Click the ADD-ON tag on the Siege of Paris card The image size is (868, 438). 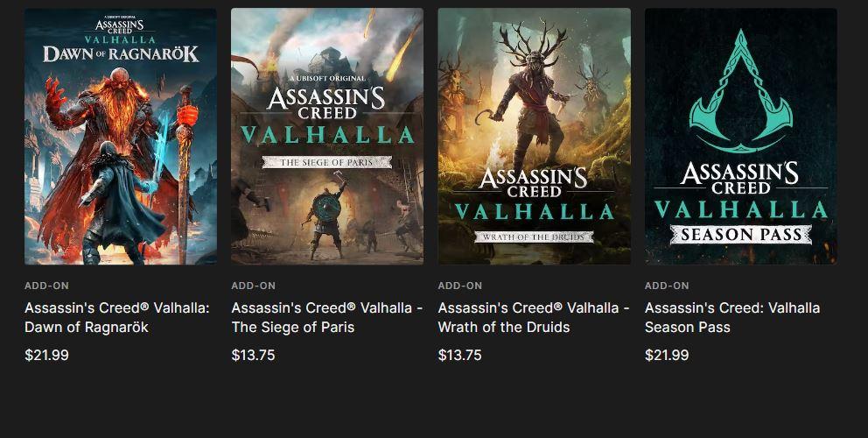[253, 286]
